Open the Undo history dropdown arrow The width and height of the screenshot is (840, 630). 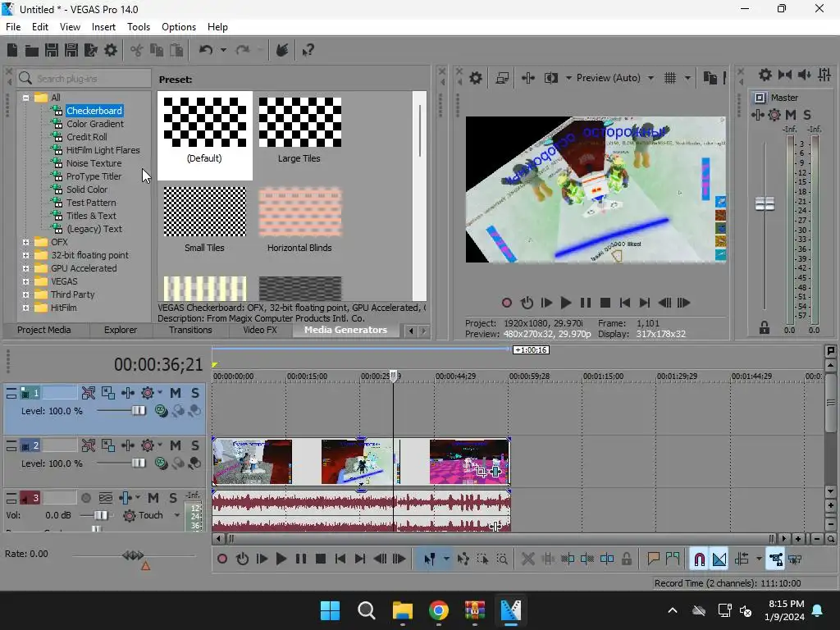pyautogui.click(x=223, y=50)
